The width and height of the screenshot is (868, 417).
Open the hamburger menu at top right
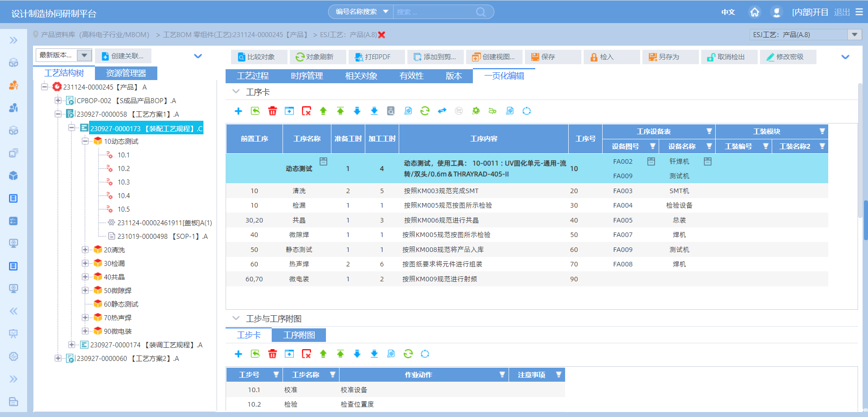point(859,12)
